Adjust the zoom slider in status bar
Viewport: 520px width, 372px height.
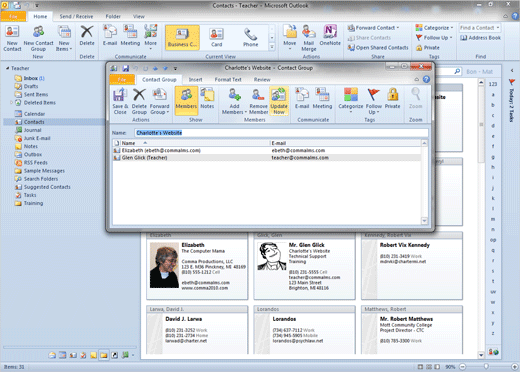(x=487, y=367)
